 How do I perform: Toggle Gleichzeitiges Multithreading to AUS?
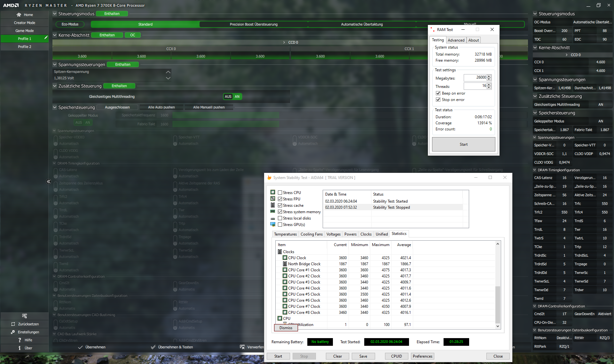tap(228, 97)
